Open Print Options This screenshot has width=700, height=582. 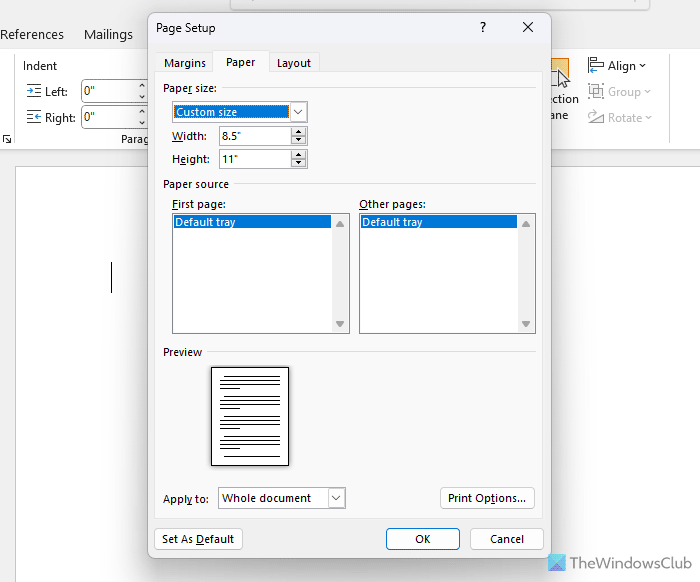pos(487,498)
